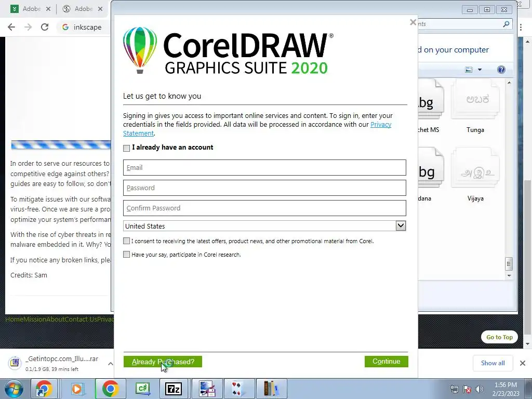Screen dimensions: 532x399
Task: Click the Email input field
Action: (264, 168)
